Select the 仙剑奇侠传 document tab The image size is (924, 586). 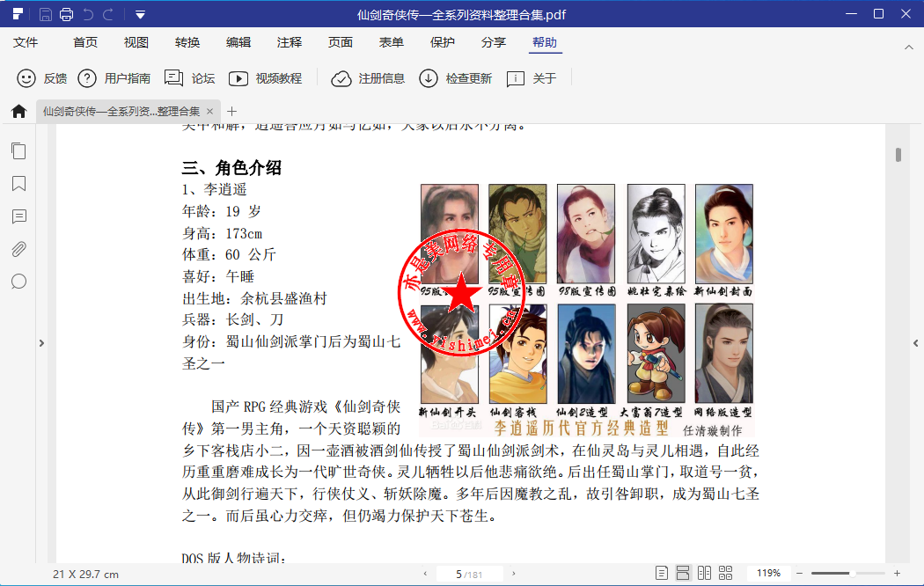[x=121, y=112]
